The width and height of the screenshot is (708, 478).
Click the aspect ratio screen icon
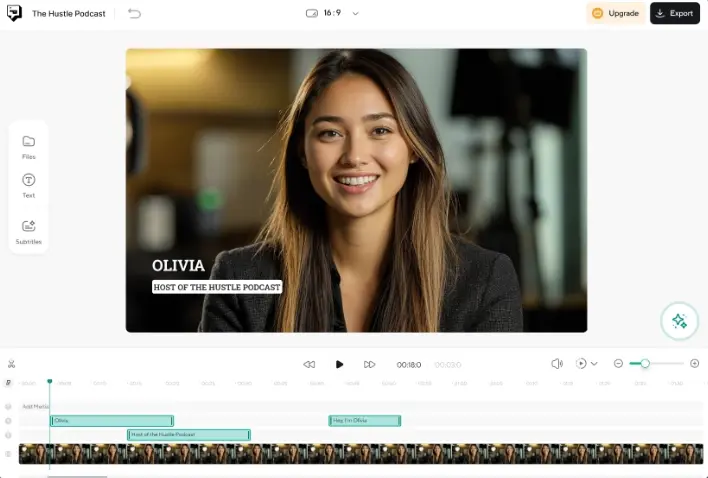pos(312,14)
